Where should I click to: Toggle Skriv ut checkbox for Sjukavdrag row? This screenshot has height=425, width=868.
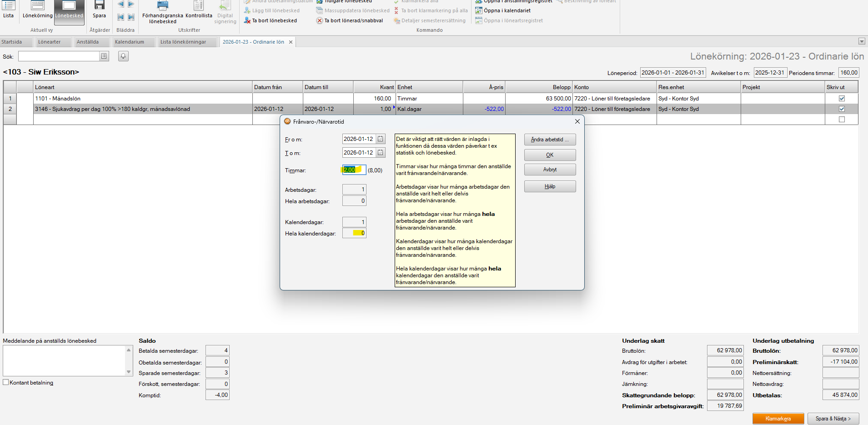click(x=842, y=109)
